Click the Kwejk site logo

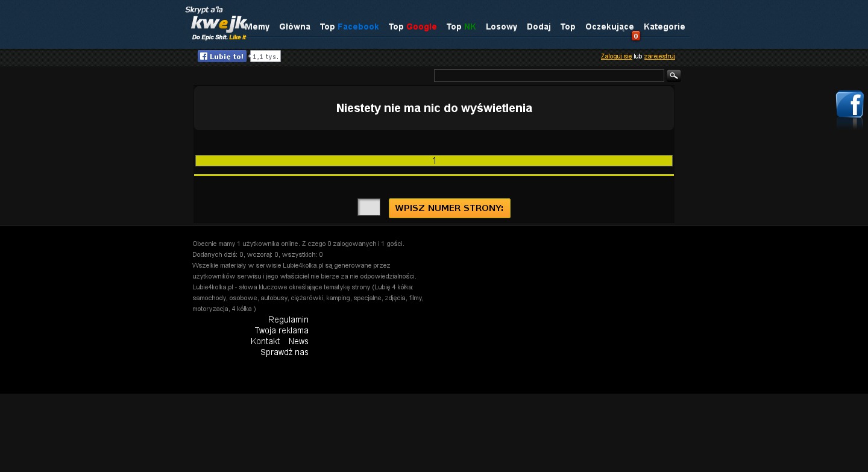tap(216, 24)
